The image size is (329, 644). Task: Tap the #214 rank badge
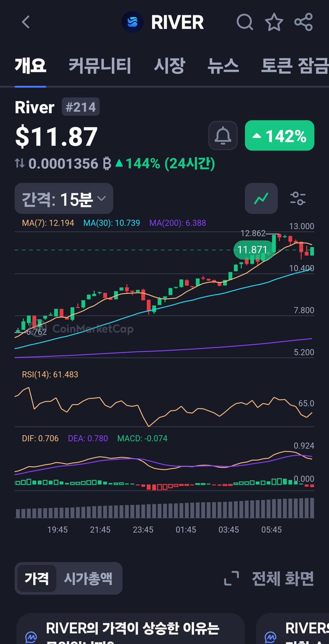(x=81, y=107)
